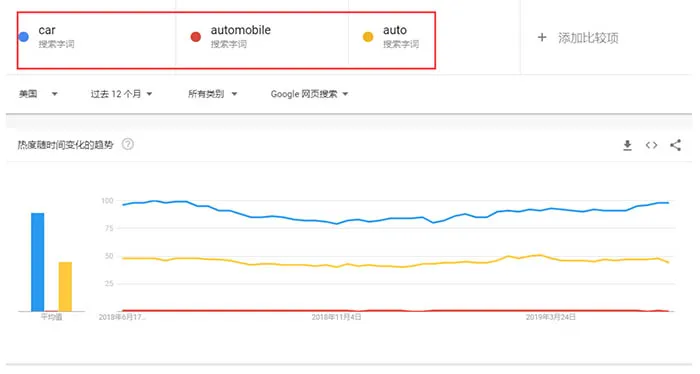Edit the car search term

click(x=47, y=30)
